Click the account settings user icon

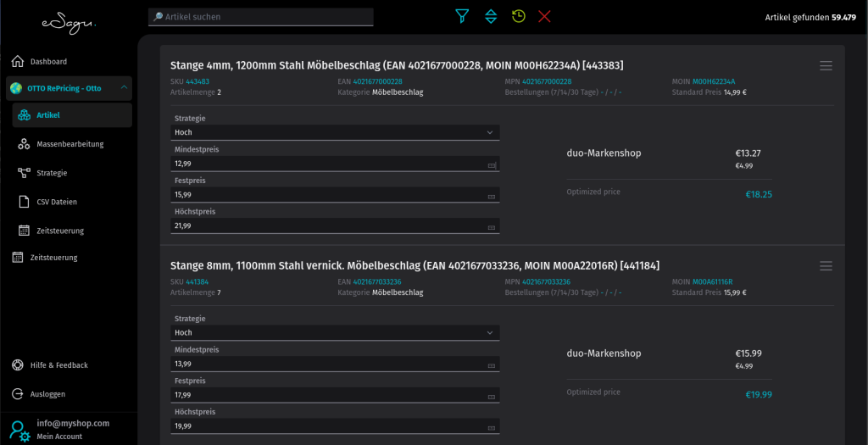click(19, 430)
